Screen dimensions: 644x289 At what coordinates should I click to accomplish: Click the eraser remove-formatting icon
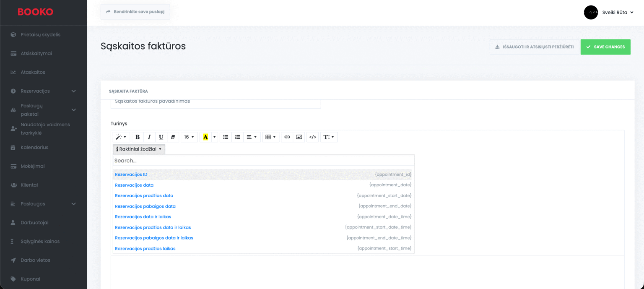(x=173, y=137)
